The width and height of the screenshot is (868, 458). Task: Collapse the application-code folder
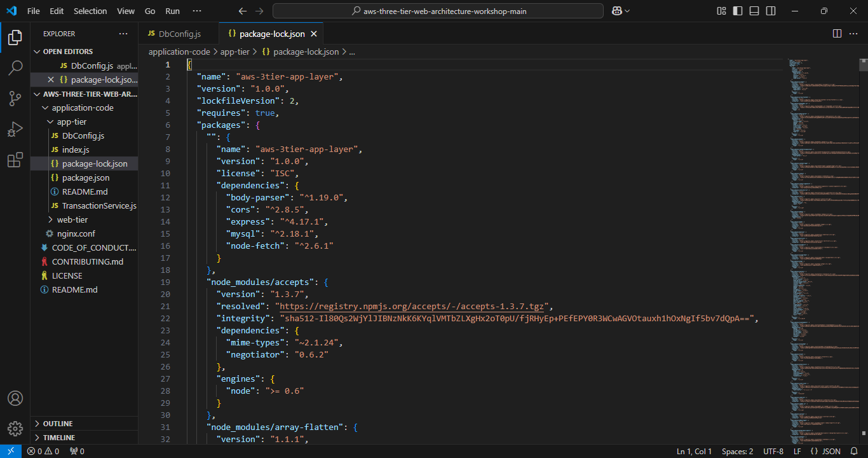pos(44,108)
